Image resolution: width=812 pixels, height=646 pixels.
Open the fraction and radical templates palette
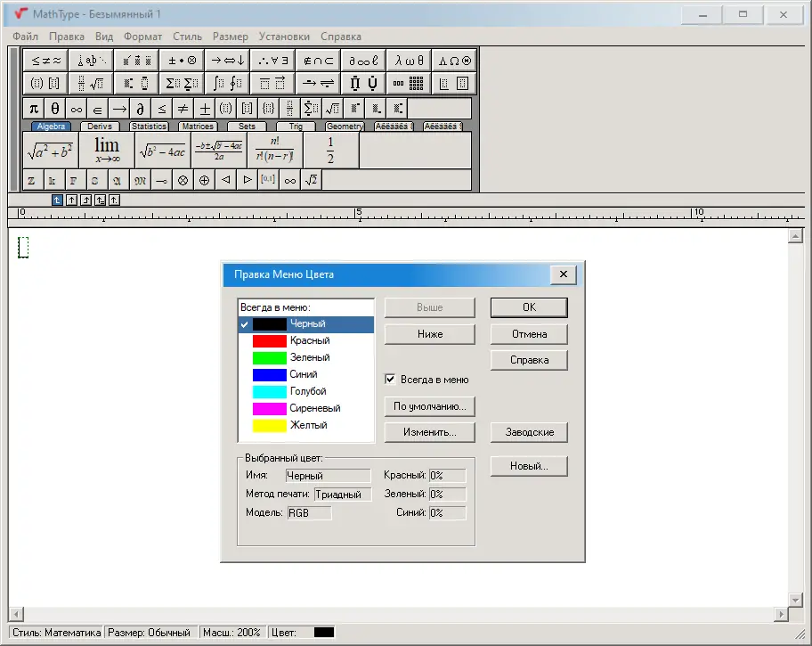tap(92, 84)
